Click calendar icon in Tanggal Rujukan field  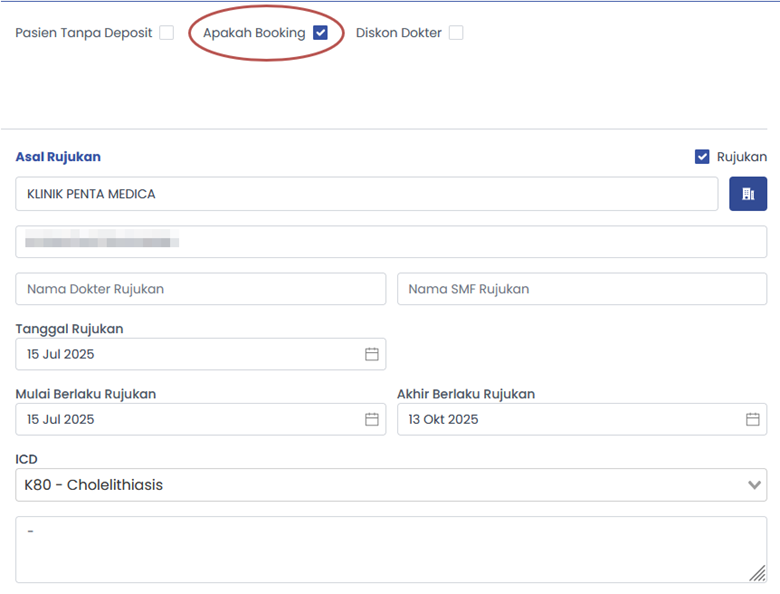click(372, 354)
